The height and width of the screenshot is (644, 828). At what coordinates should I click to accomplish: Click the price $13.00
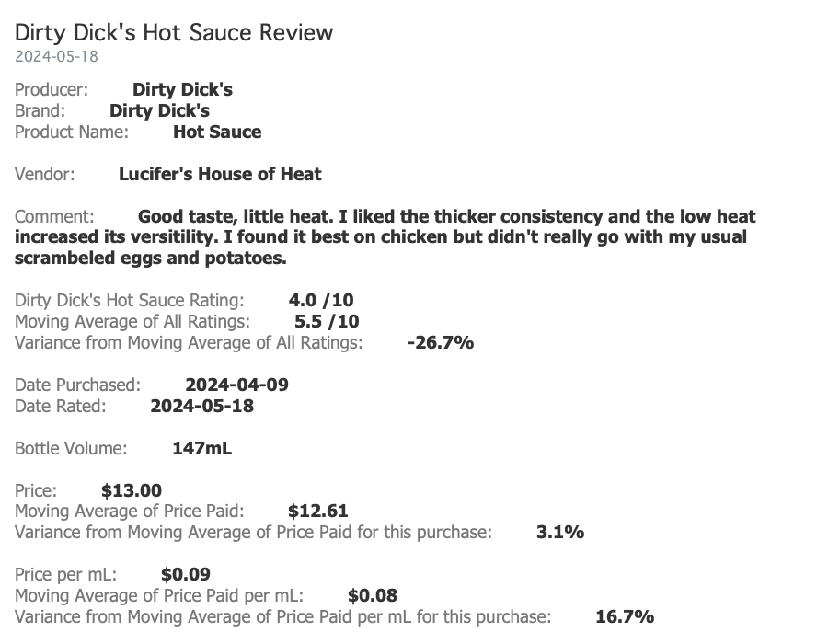click(132, 490)
